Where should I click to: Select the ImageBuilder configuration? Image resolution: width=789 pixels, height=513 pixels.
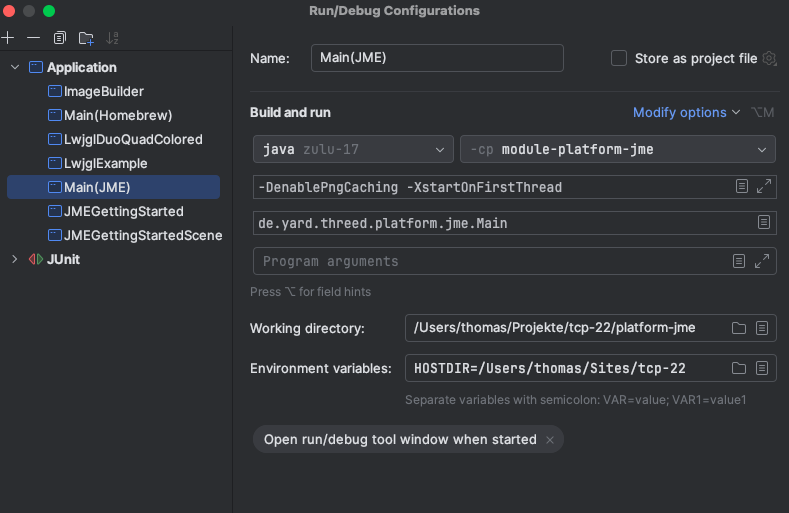coord(103,92)
